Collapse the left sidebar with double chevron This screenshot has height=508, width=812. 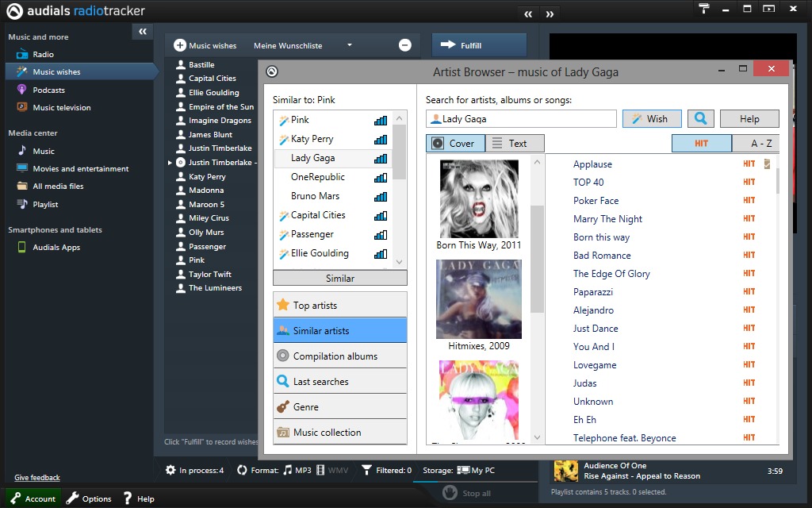pyautogui.click(x=143, y=32)
